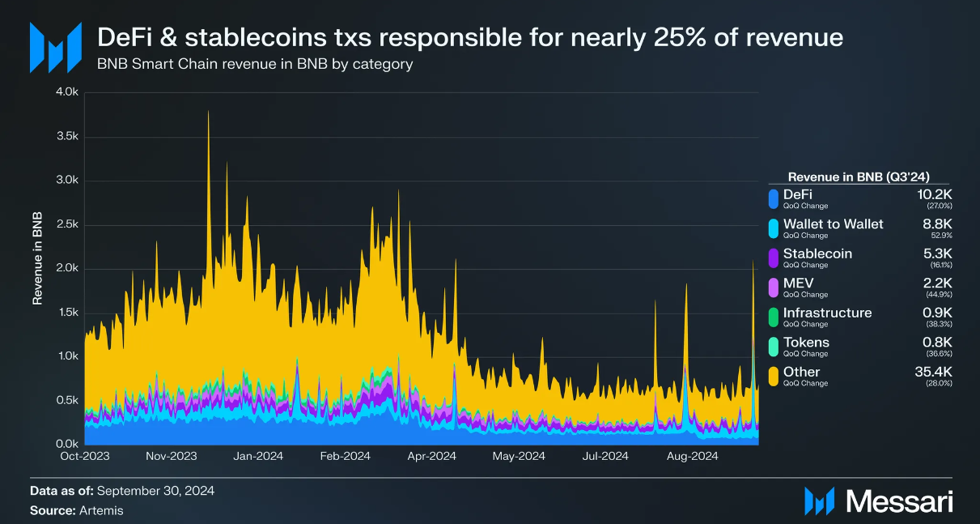Click the Other yellow legend swatch
980x524 pixels.
pyautogui.click(x=774, y=376)
